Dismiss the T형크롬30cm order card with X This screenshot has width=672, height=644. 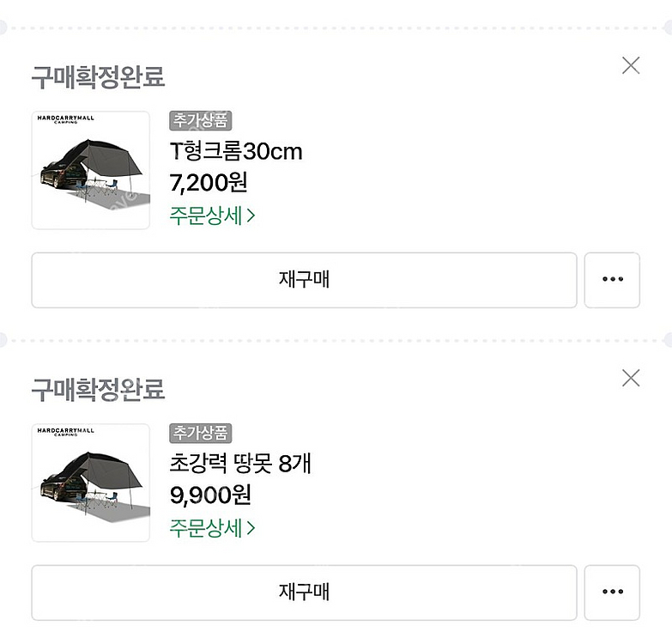(631, 65)
